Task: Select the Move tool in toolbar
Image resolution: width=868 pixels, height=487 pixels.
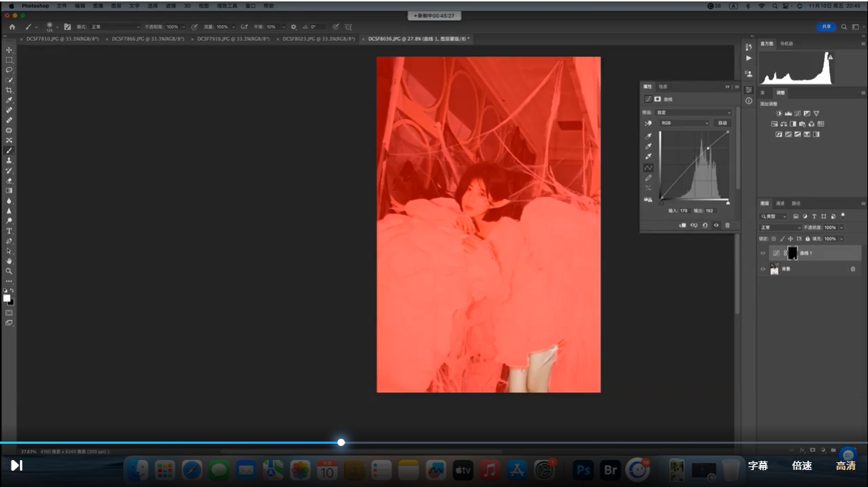Action: 9,50
